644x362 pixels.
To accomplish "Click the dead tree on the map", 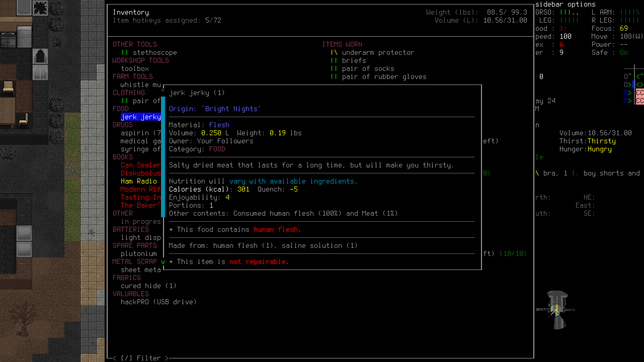I will 23,319.
